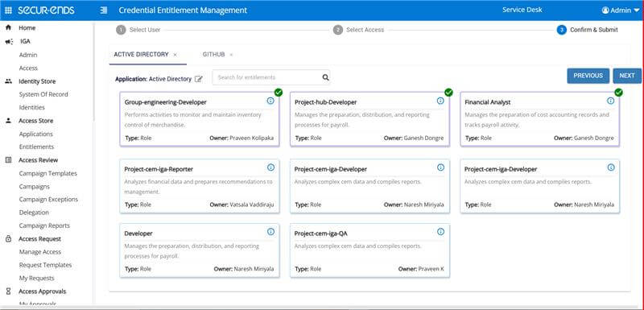This screenshot has height=310, width=644.
Task: Open My Requests
Action: (36, 278)
